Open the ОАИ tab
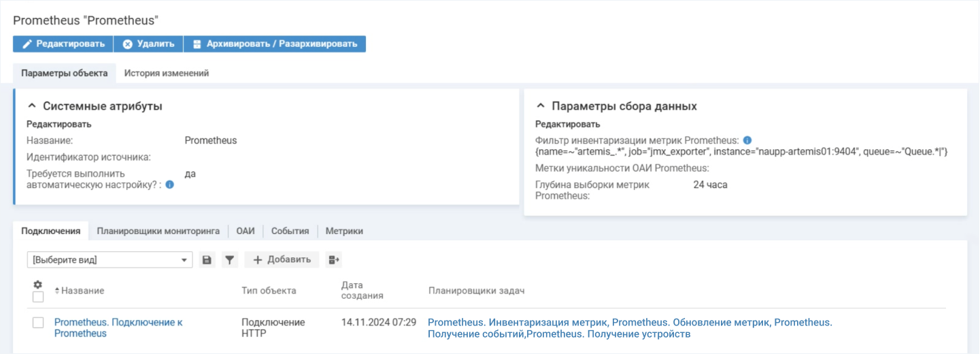980x354 pixels. tap(246, 231)
